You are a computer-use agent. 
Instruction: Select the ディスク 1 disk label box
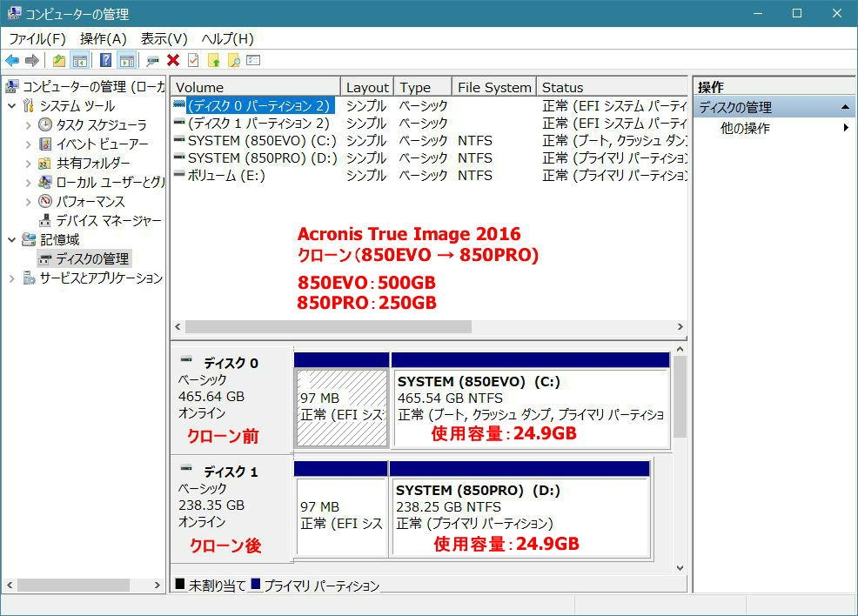pos(231,509)
